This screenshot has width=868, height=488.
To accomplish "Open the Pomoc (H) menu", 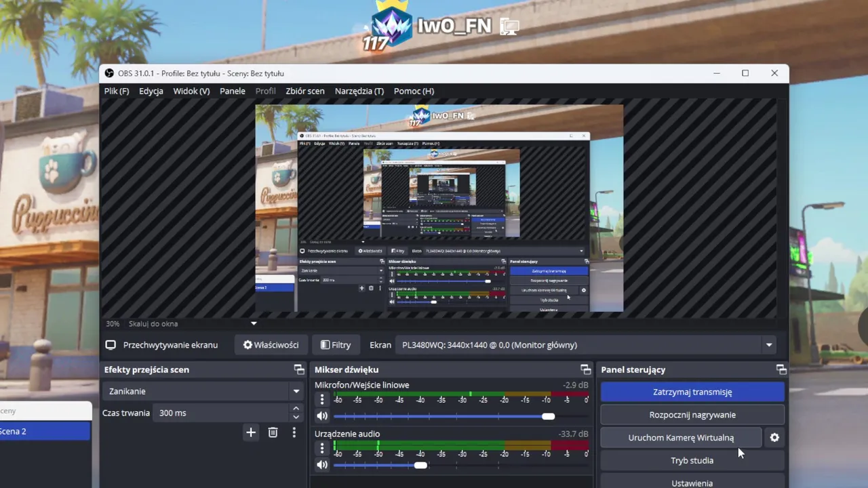I will pos(414,91).
